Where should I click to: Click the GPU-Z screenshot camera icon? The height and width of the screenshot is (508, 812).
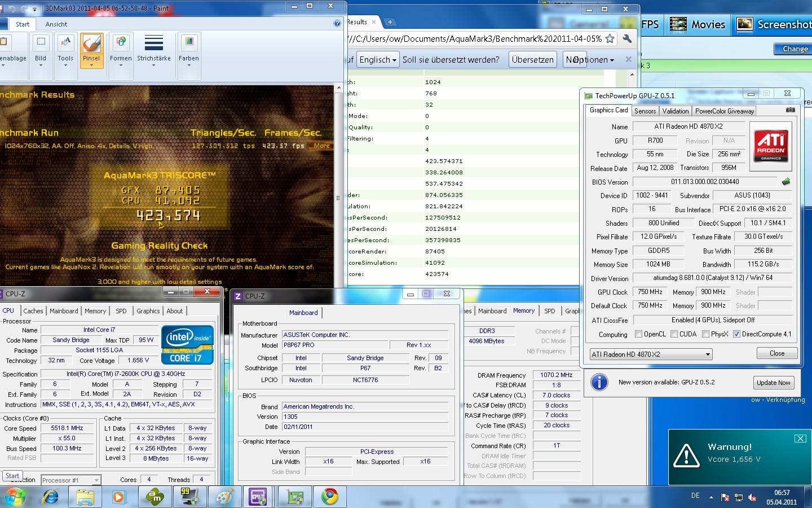pyautogui.click(x=791, y=110)
